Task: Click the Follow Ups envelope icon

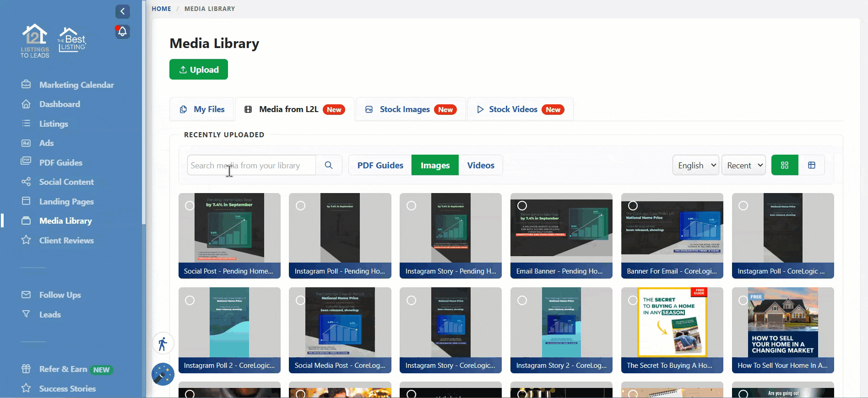Action: [x=26, y=295]
